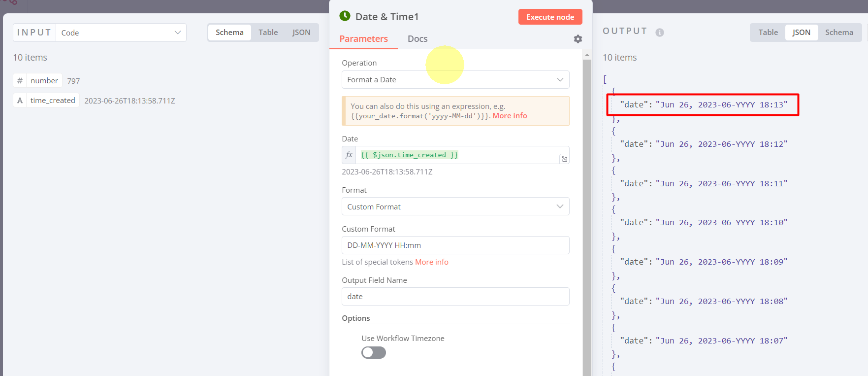Image resolution: width=868 pixels, height=376 pixels.
Task: Switch output view to Table
Action: tap(768, 33)
